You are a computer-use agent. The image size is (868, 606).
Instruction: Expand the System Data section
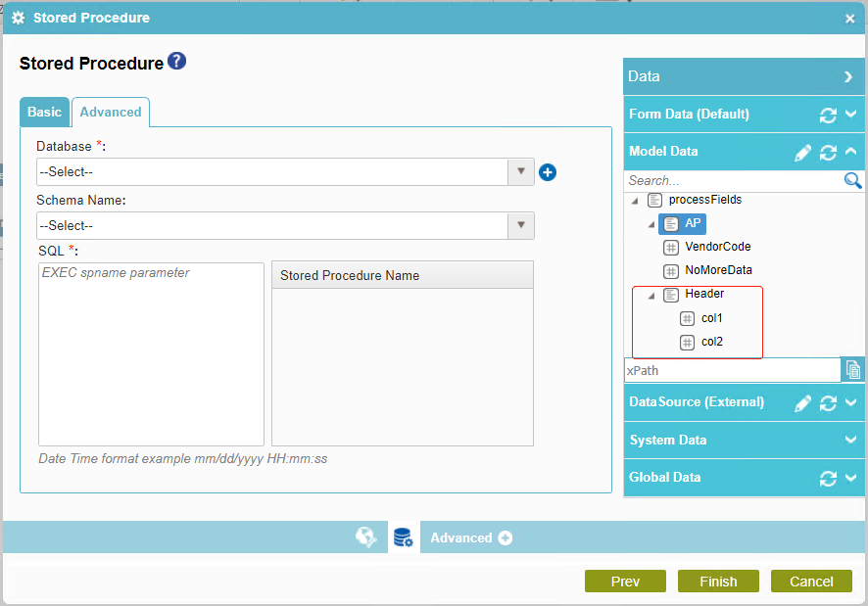[850, 441]
